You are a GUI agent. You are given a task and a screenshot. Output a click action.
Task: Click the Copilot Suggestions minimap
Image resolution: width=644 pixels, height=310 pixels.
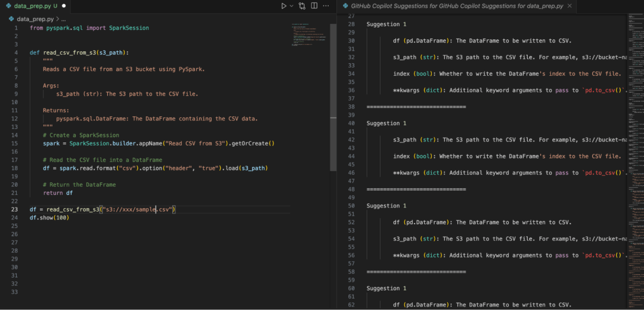pyautogui.click(x=635, y=160)
